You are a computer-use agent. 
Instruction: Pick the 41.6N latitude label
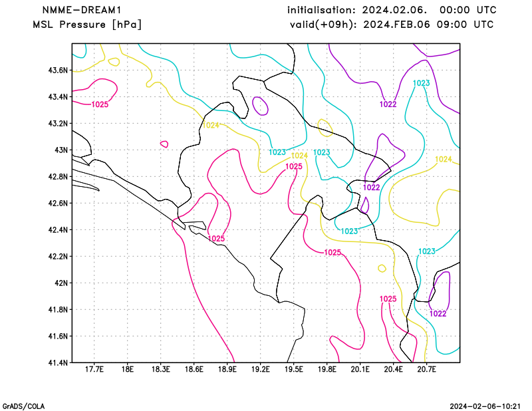[x=58, y=336]
